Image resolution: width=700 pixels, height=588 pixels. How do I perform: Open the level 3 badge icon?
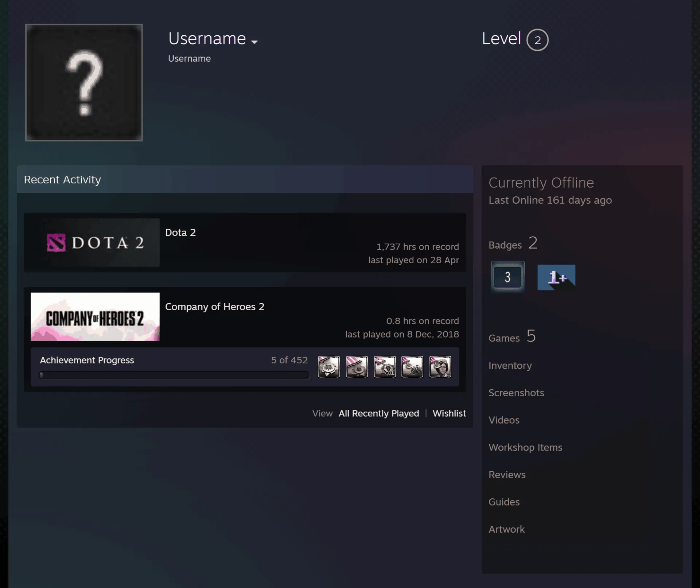(507, 277)
